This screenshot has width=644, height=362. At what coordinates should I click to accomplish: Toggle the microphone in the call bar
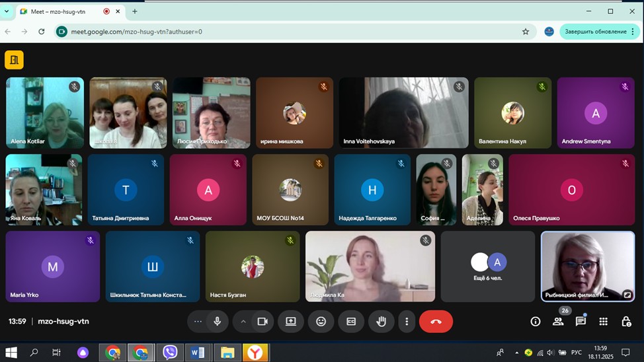coord(217,322)
